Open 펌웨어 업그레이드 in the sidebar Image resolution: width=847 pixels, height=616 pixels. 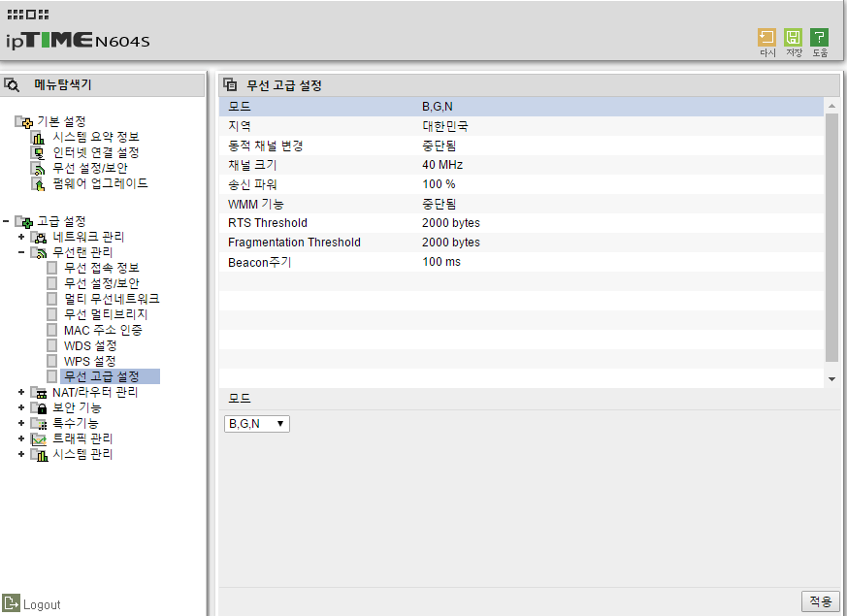click(100, 183)
